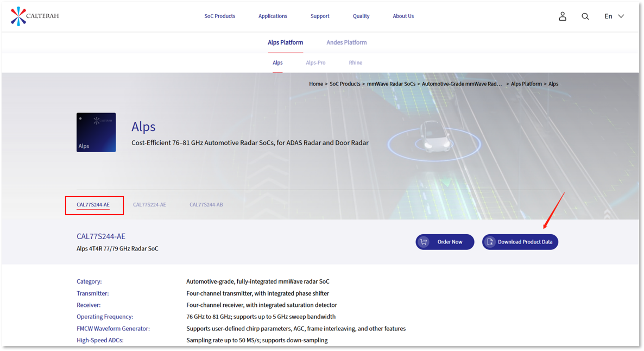Click the Category: label

pyautogui.click(x=89, y=281)
